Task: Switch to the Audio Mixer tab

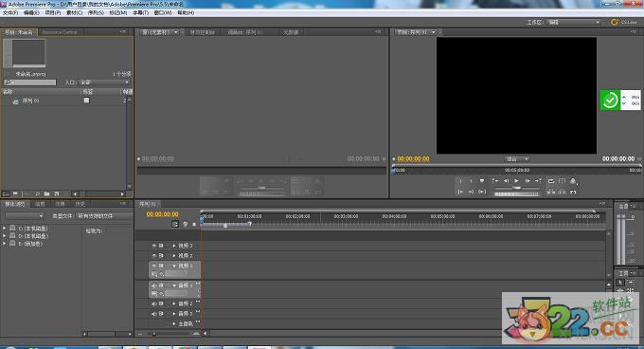Action: click(245, 32)
